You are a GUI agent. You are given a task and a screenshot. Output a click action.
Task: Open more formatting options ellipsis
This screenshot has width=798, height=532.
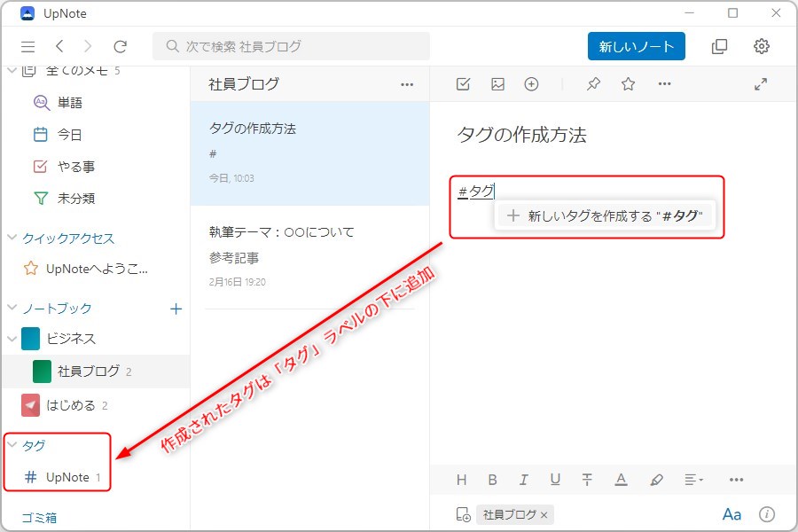tap(737, 480)
